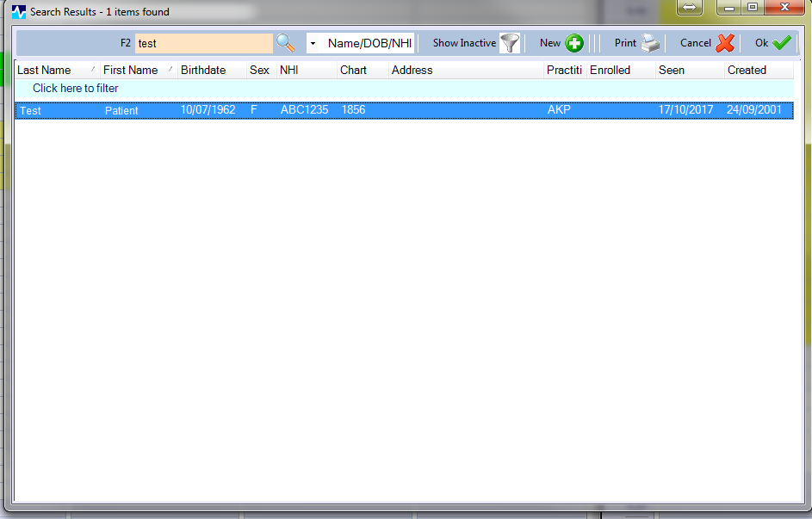Click the green checkmark Ok icon
The width and height of the screenshot is (812, 519).
(781, 43)
